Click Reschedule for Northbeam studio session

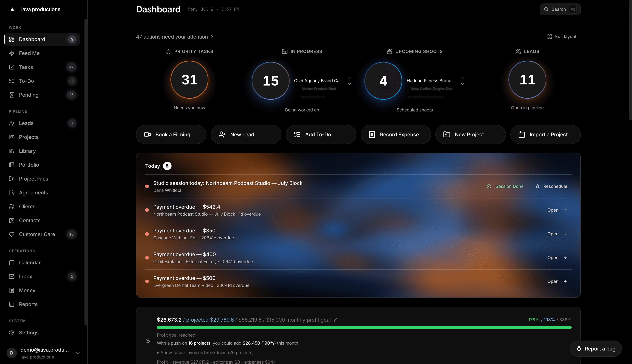[551, 187]
